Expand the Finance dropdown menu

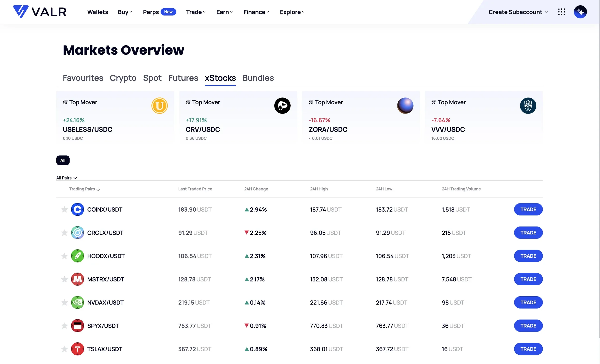pyautogui.click(x=256, y=12)
